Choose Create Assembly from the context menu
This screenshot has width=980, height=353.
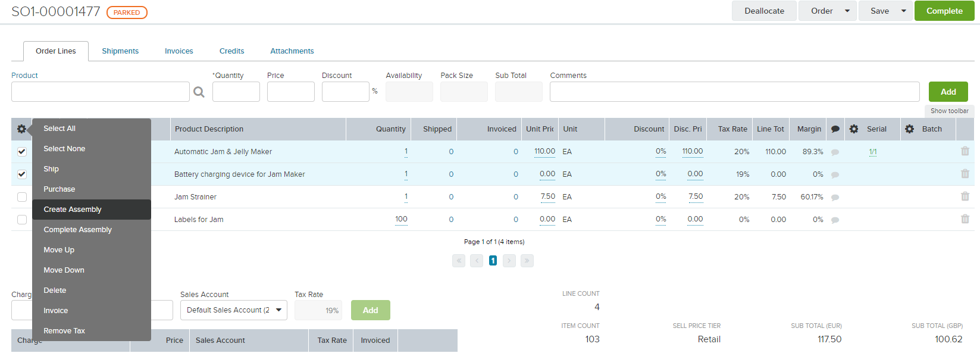(x=73, y=210)
